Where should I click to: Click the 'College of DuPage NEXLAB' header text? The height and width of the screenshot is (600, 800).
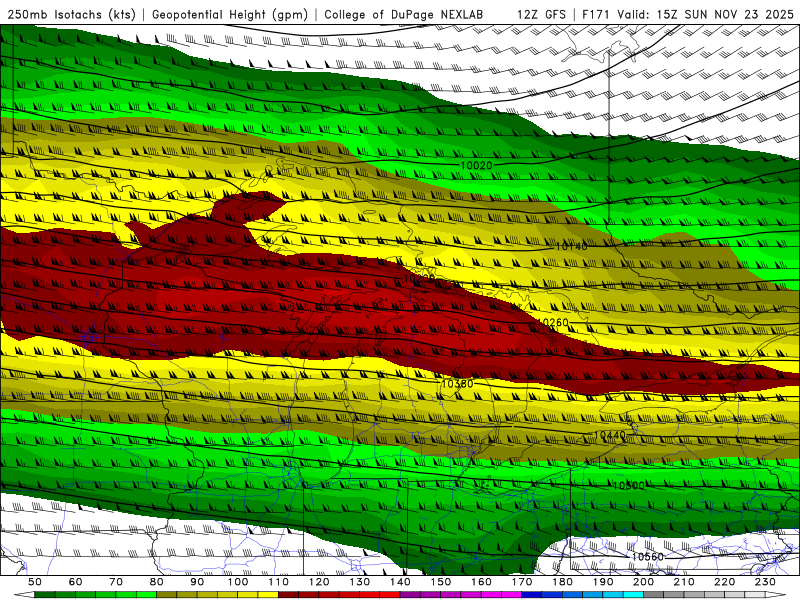click(403, 14)
